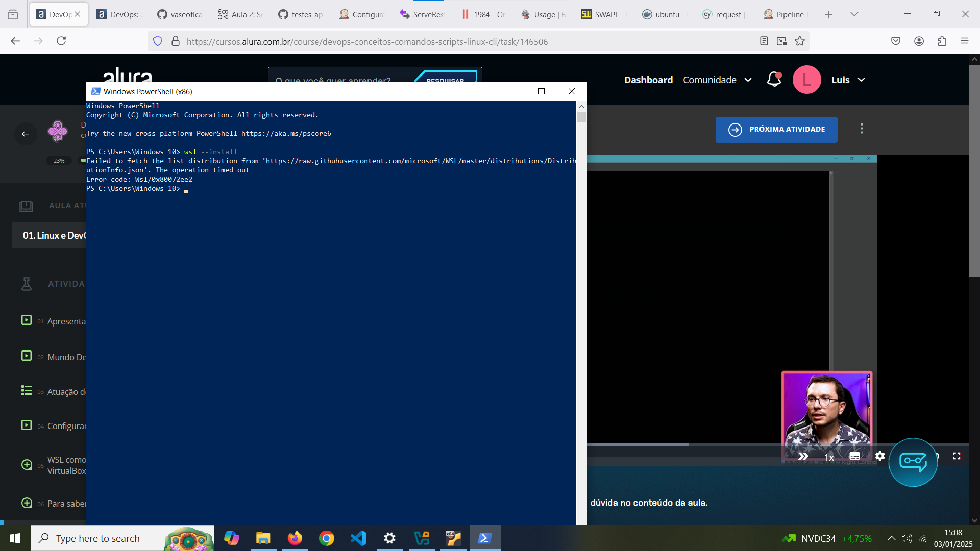This screenshot has width=980, height=551.
Task: Click the Visual Studio Code taskbar icon
Action: (x=359, y=538)
